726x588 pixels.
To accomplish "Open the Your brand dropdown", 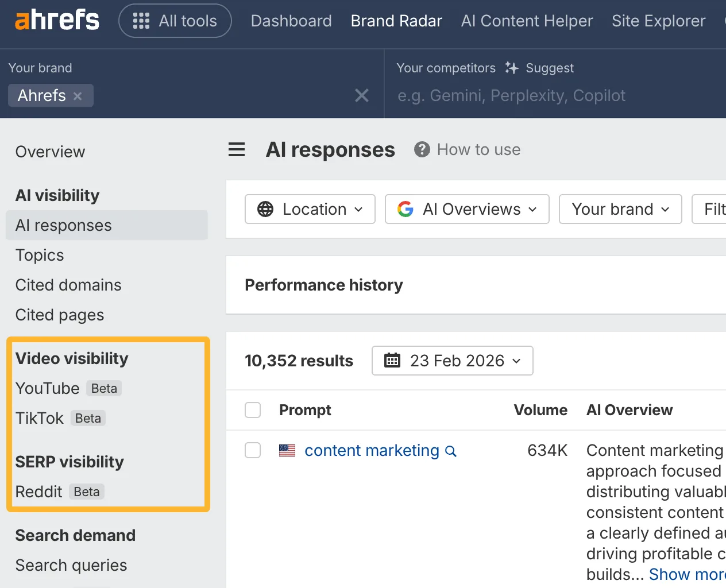I will click(620, 209).
